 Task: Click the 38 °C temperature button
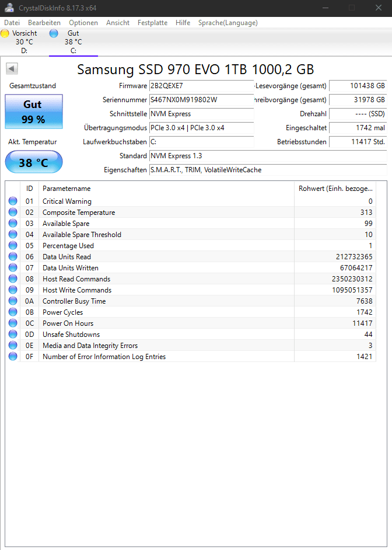[34, 162]
